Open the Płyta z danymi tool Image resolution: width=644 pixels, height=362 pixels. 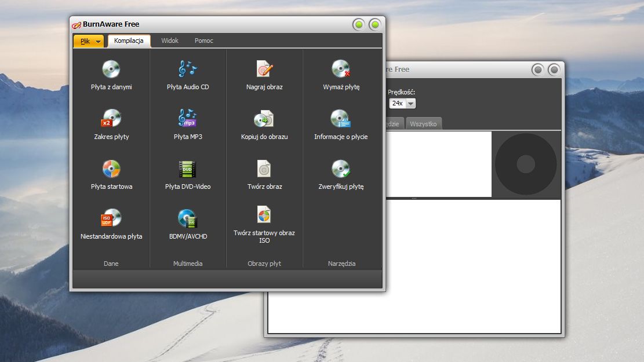(111, 75)
